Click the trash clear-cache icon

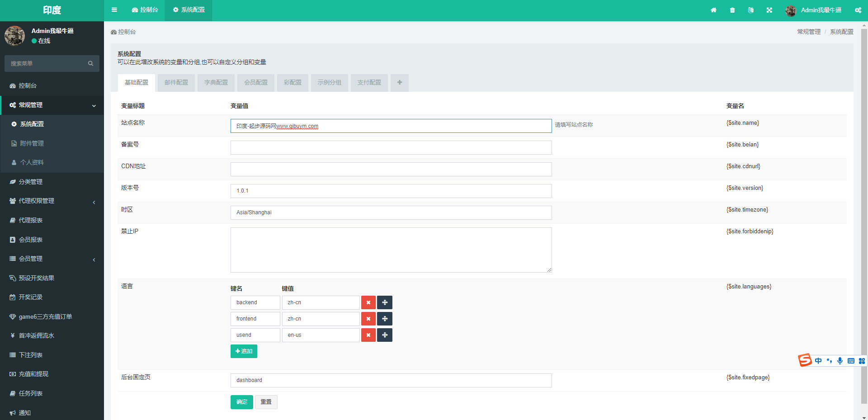732,10
